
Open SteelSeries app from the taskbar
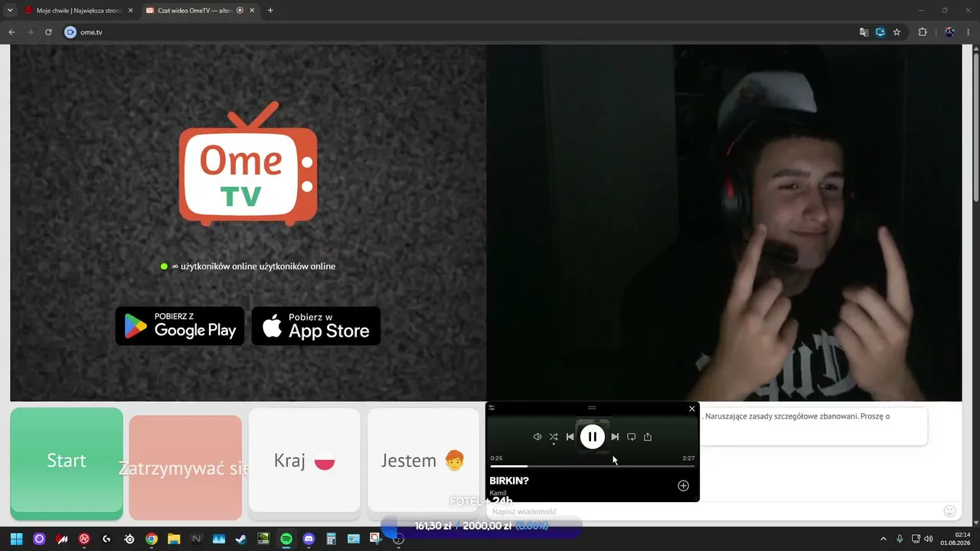[129, 539]
